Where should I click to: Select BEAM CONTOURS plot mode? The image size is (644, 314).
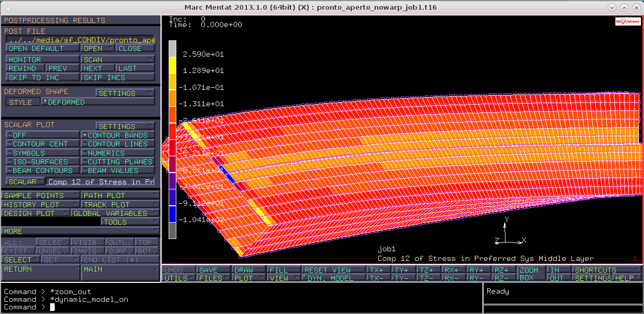42,170
